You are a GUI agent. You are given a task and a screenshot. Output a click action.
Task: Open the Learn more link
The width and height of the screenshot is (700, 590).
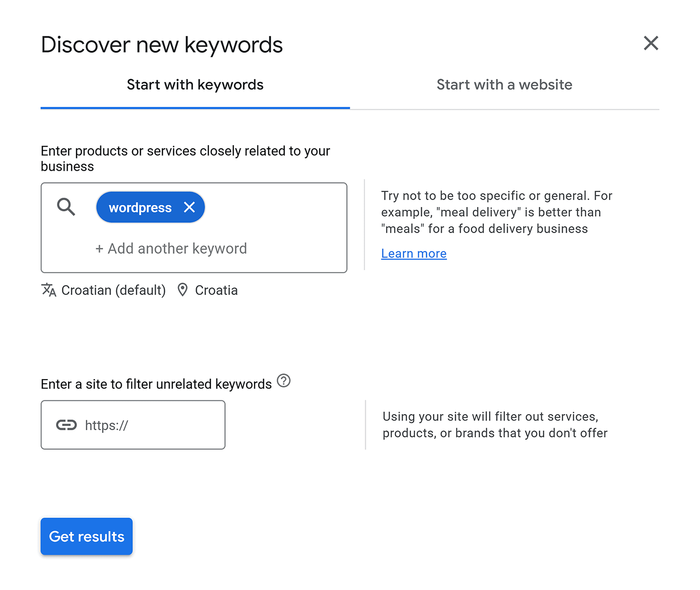[414, 254]
